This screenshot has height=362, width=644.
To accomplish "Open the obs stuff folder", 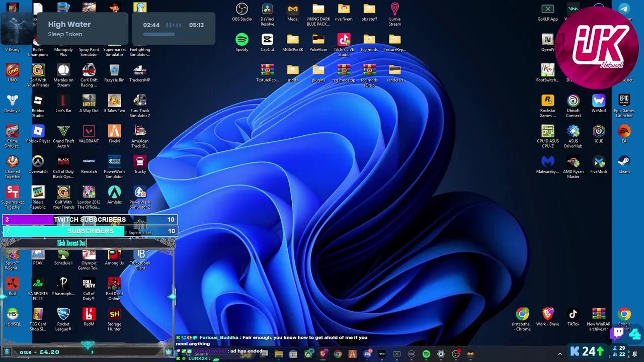I will (369, 12).
